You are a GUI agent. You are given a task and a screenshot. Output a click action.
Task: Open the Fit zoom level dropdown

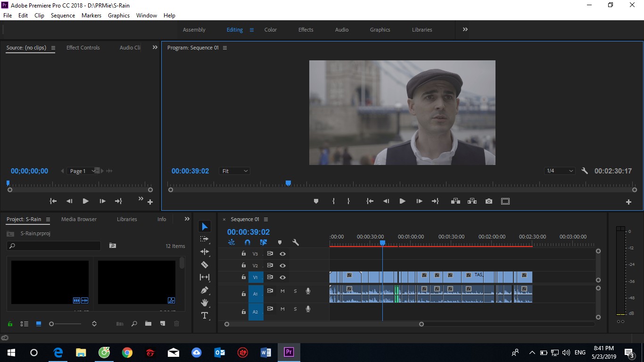(x=235, y=171)
